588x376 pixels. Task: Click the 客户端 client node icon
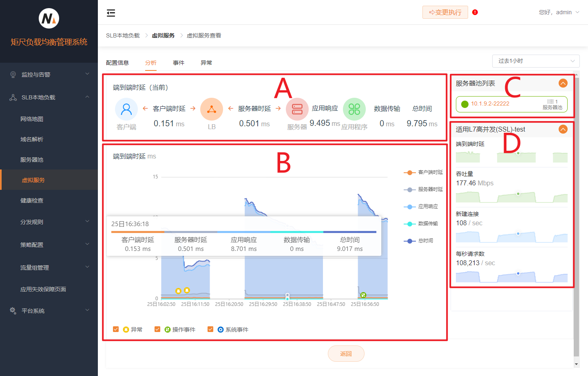point(126,109)
